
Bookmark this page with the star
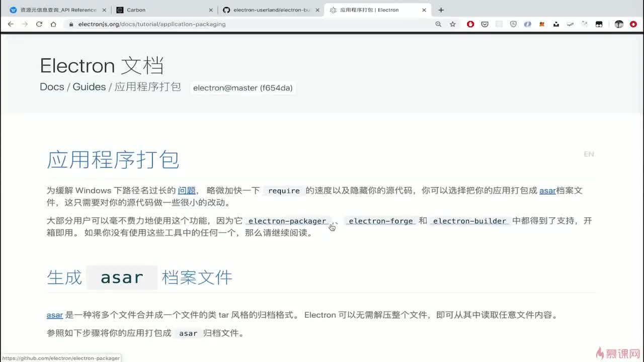click(x=452, y=24)
